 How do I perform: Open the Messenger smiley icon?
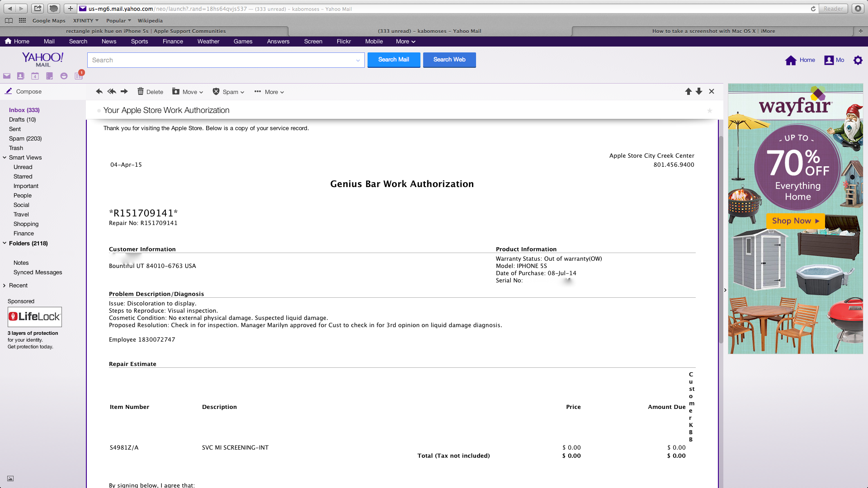[64, 76]
